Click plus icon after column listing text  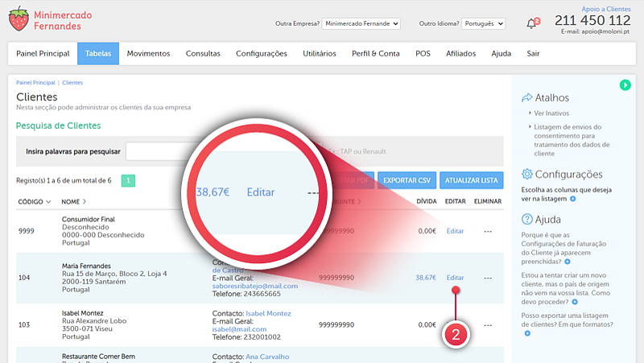573,198
